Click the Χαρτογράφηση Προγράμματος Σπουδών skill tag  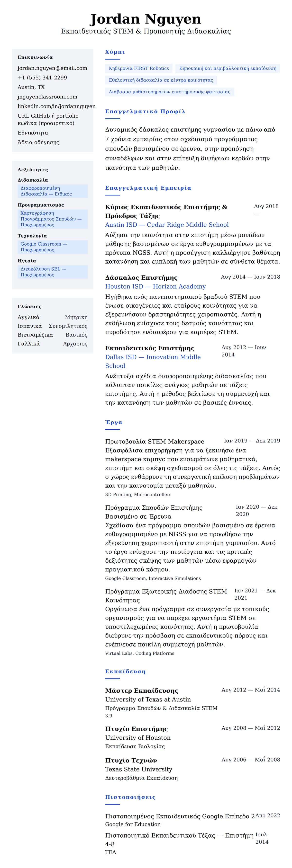tap(52, 219)
